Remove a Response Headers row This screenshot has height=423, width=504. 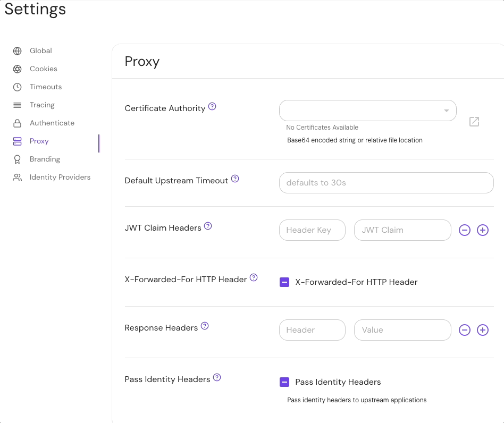pos(464,330)
